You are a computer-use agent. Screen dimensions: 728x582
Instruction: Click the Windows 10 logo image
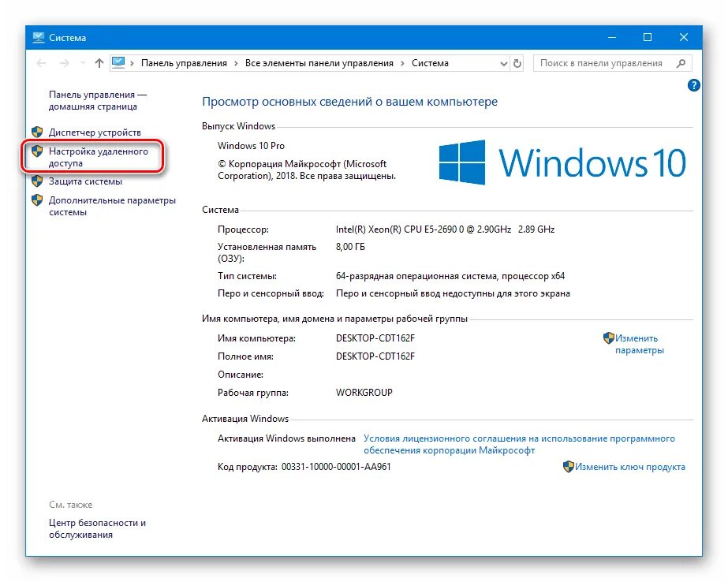(562, 162)
